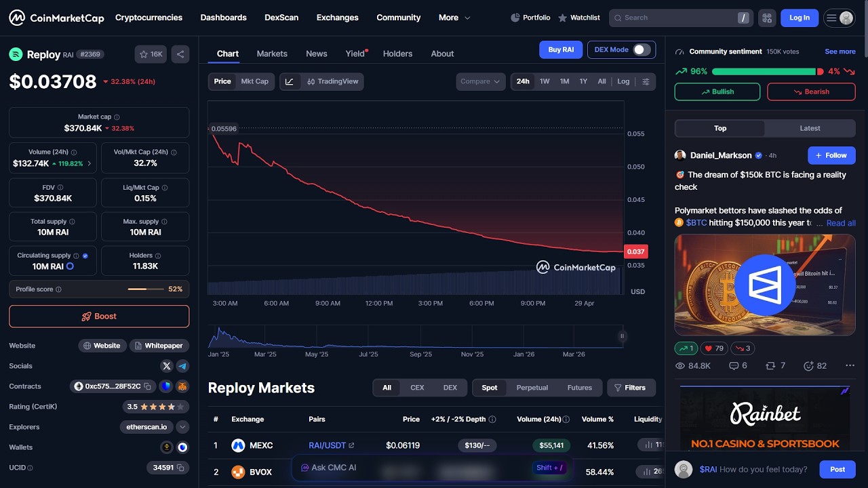
Task: Follow Daniel_Markson
Action: (831, 155)
